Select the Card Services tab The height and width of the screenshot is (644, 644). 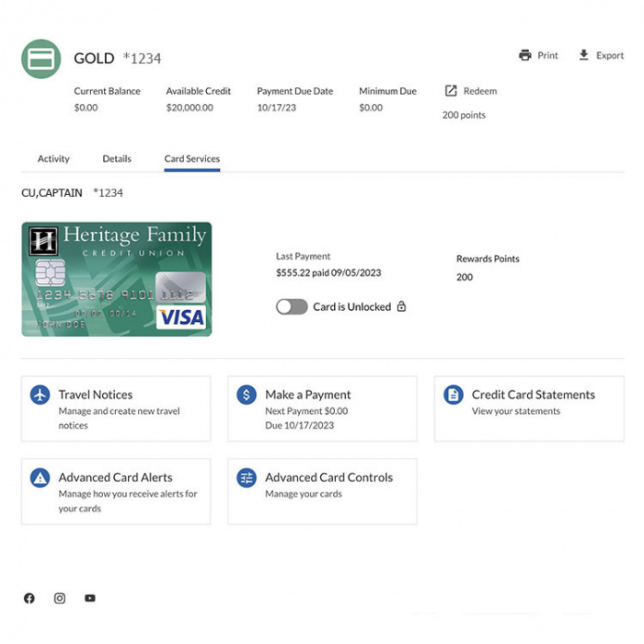tap(191, 159)
